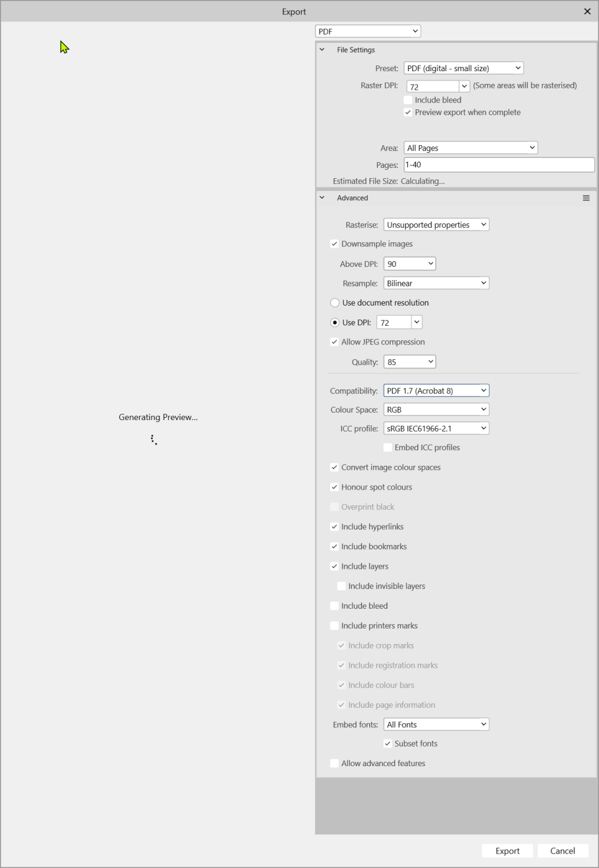Open the PDF export format dropdown
Viewport: 599px width, 868px height.
point(368,31)
